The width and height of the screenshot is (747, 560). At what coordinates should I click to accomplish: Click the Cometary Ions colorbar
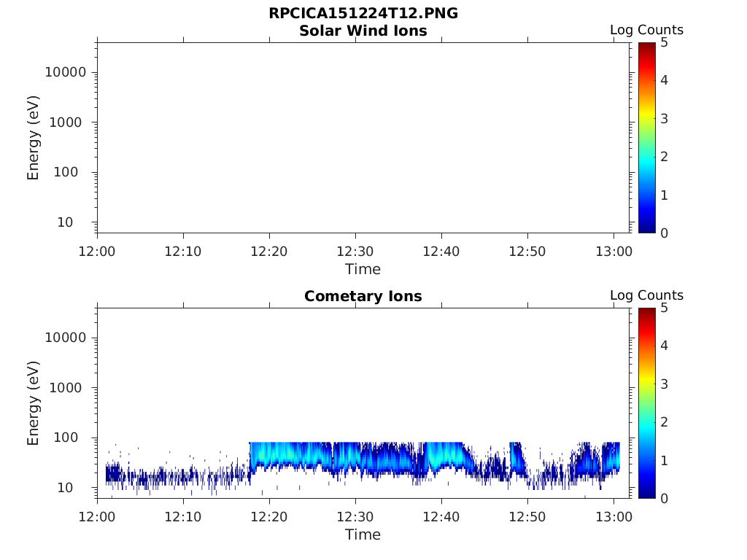[647, 402]
